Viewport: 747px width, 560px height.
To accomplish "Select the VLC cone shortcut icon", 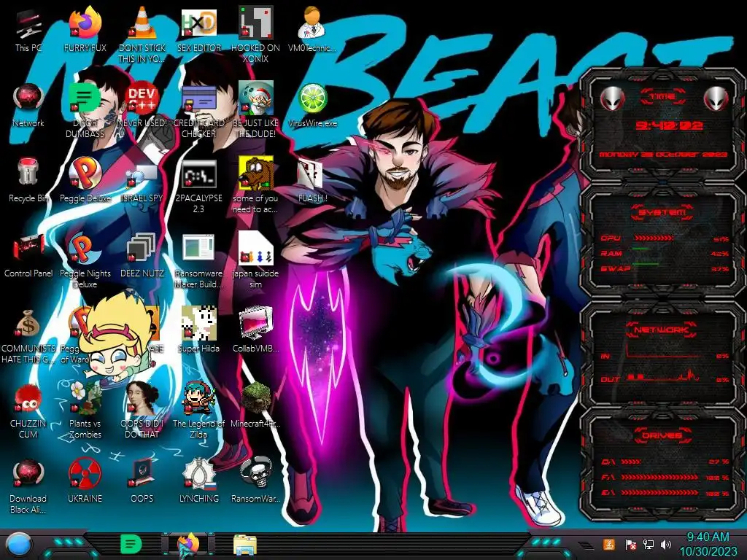I will [x=142, y=24].
